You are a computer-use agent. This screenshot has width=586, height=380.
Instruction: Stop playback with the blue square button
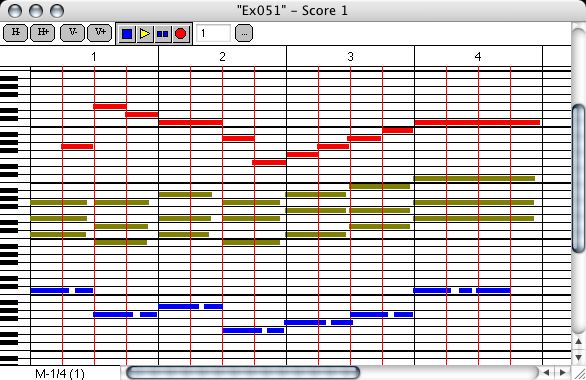(127, 34)
